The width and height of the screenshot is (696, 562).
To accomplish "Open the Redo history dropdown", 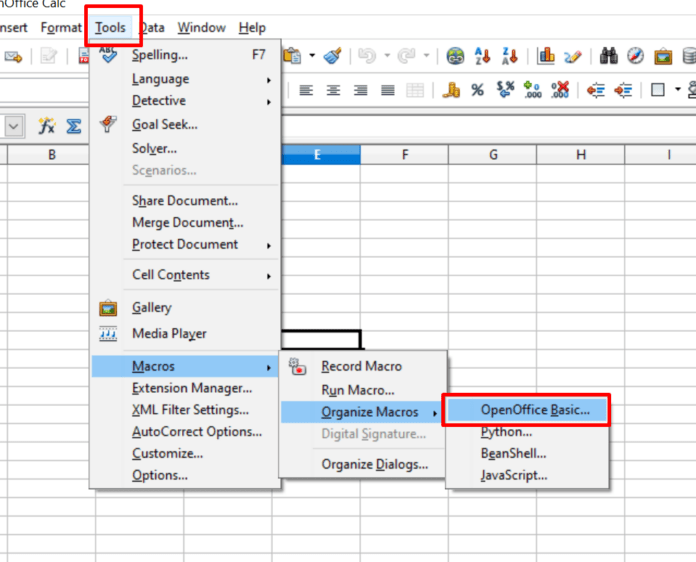I will [427, 56].
